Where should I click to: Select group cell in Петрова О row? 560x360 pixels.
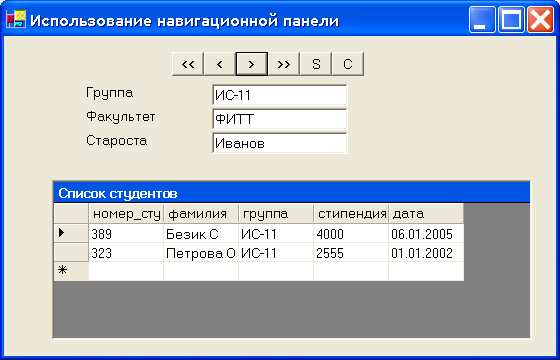point(276,253)
